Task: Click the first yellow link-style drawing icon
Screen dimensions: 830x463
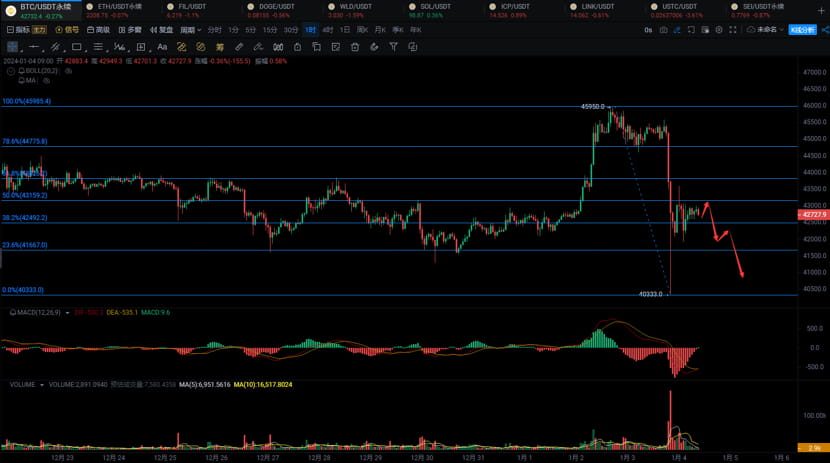Action: 182,47
